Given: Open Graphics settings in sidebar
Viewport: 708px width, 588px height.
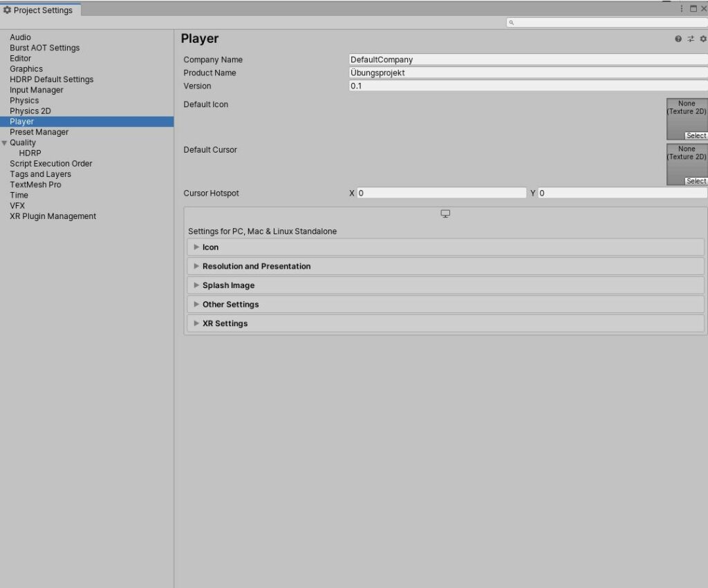Looking at the screenshot, I should (26, 69).
